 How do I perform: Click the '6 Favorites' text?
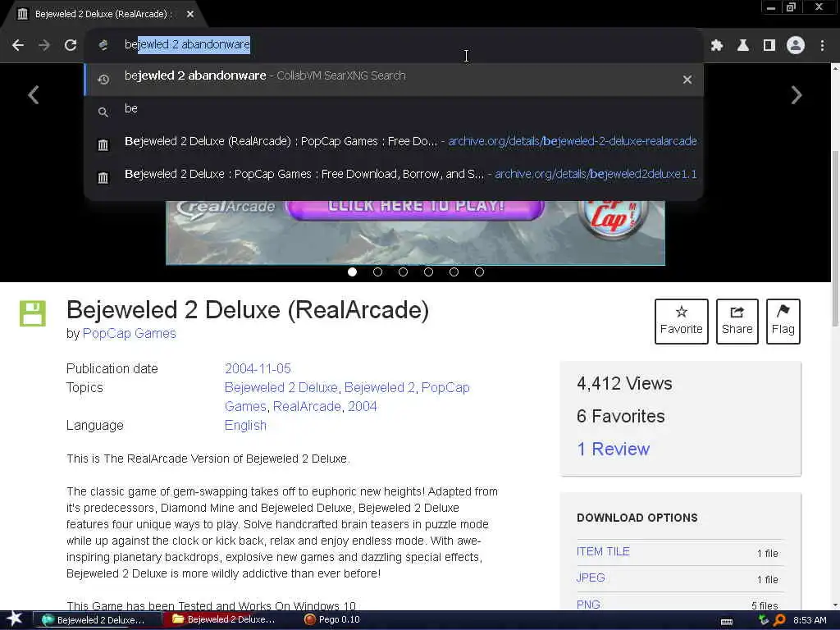tap(621, 416)
